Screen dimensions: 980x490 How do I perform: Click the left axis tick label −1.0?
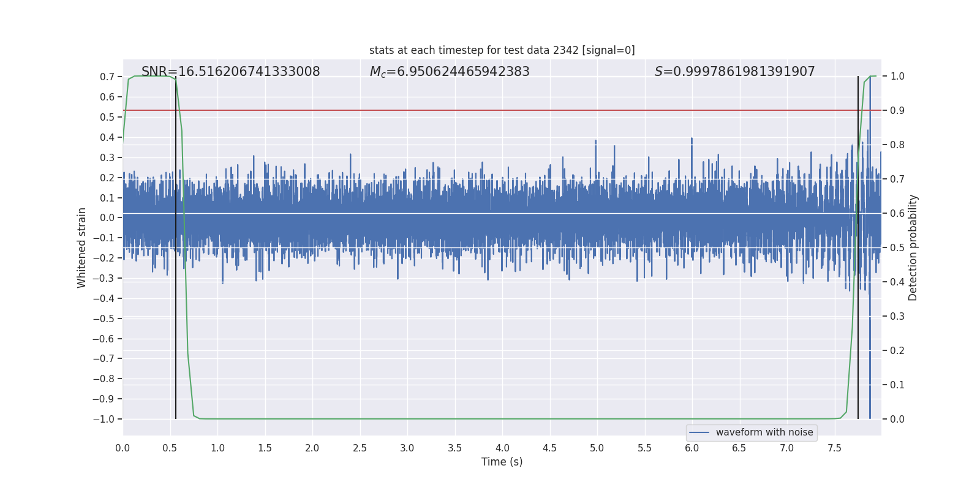tap(104, 420)
